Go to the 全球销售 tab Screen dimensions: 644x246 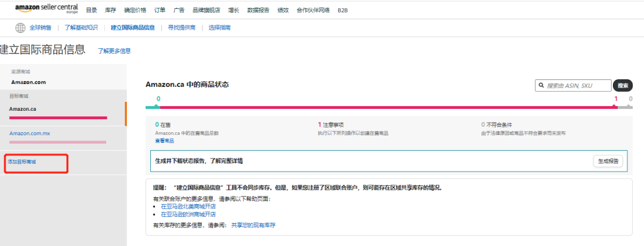41,28
